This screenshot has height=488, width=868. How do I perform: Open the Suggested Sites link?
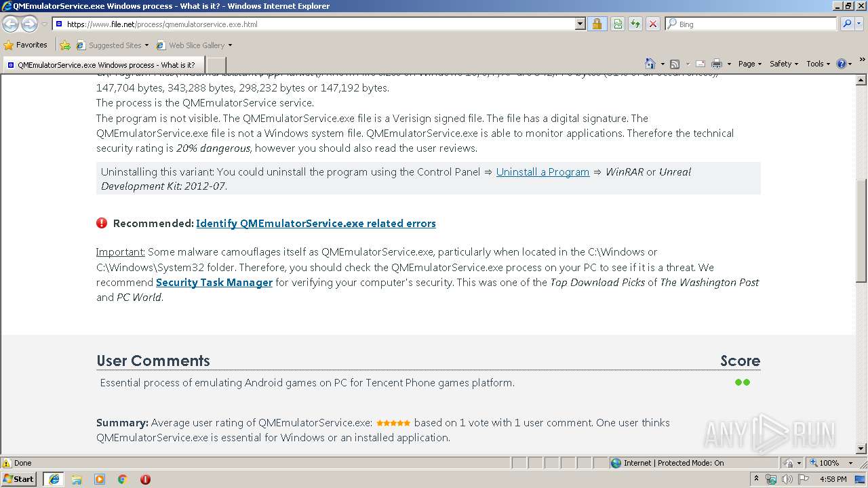click(x=112, y=45)
